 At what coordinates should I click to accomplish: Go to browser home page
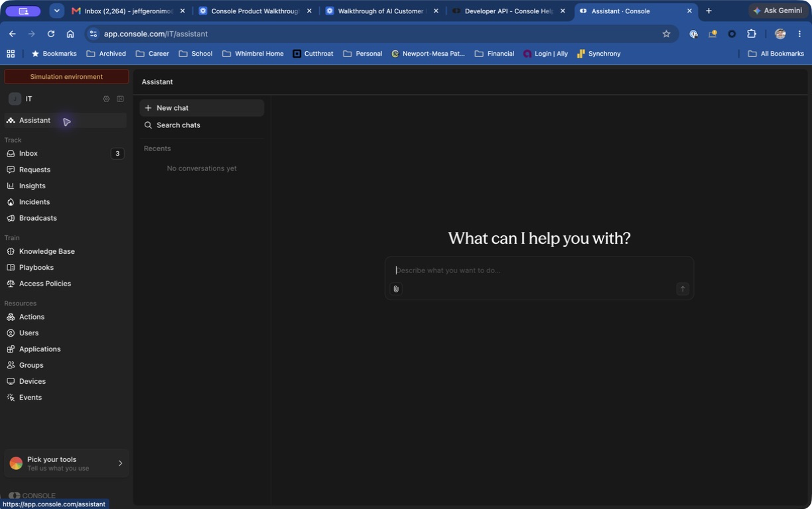[x=70, y=34]
